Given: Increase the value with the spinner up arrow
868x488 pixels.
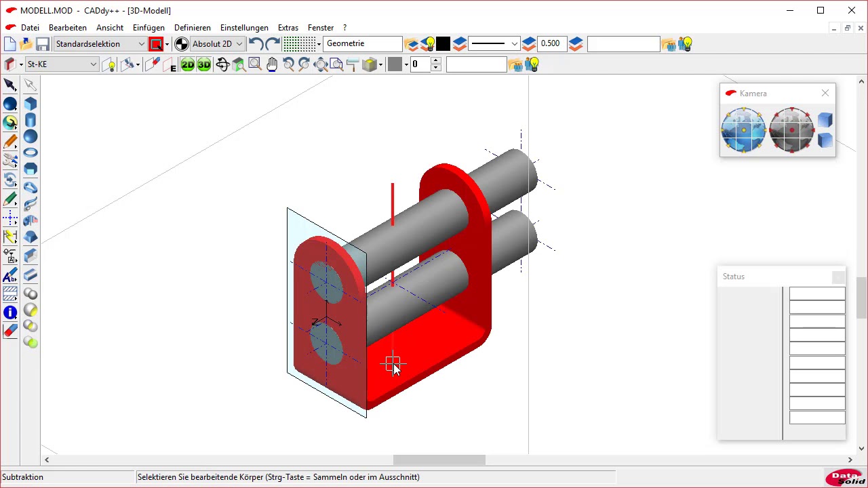Looking at the screenshot, I should (x=436, y=61).
